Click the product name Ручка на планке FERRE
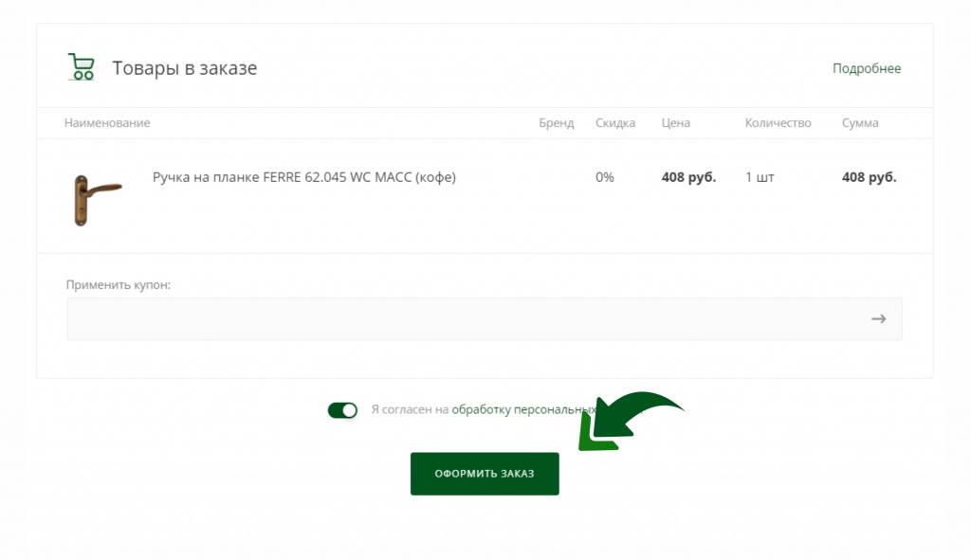Viewport: 971px width, 560px height. [303, 177]
